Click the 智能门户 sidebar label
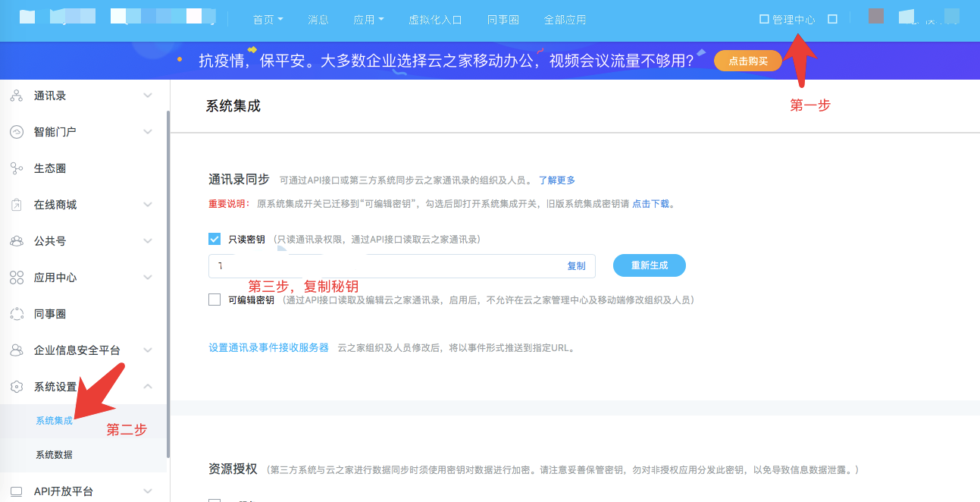 click(55, 132)
